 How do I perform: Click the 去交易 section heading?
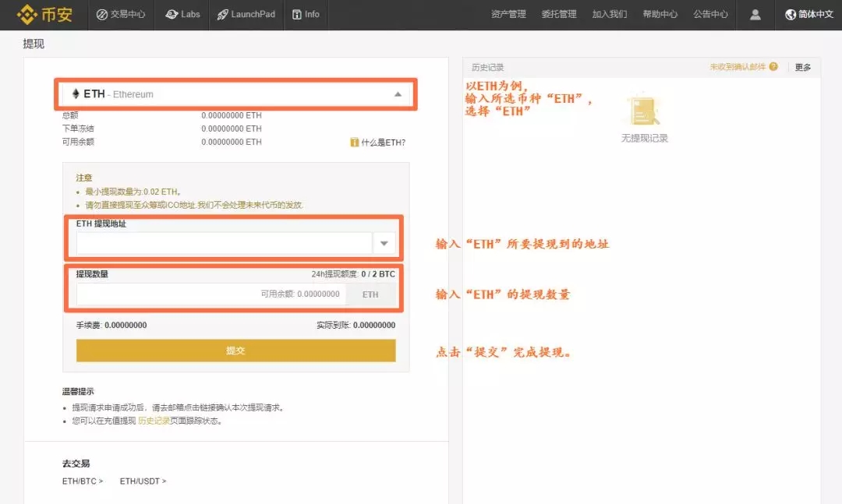pos(76,463)
